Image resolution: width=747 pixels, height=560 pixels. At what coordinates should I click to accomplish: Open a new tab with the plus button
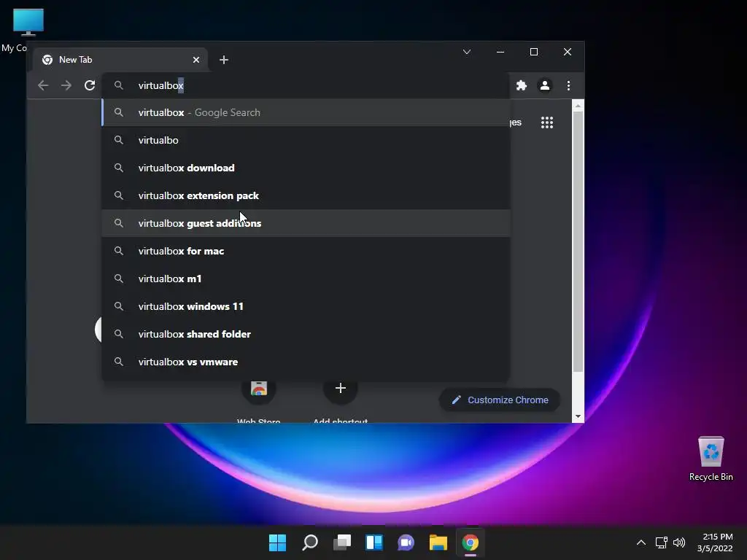(224, 60)
